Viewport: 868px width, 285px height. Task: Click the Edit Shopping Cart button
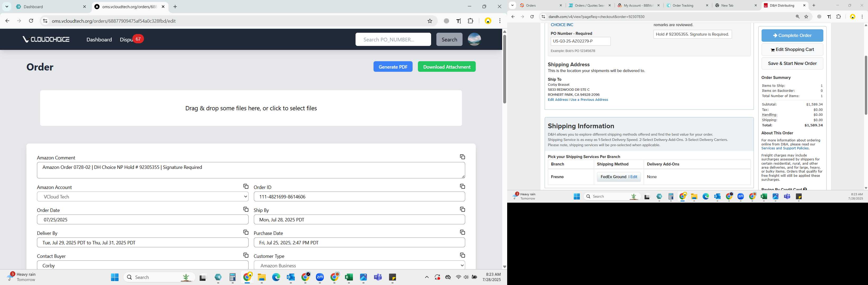[792, 49]
